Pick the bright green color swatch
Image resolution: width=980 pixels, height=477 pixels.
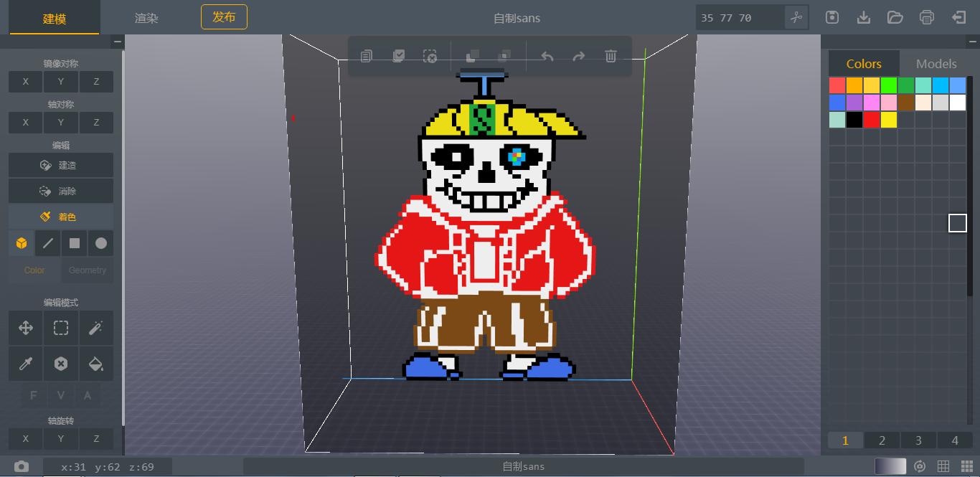pos(889,85)
